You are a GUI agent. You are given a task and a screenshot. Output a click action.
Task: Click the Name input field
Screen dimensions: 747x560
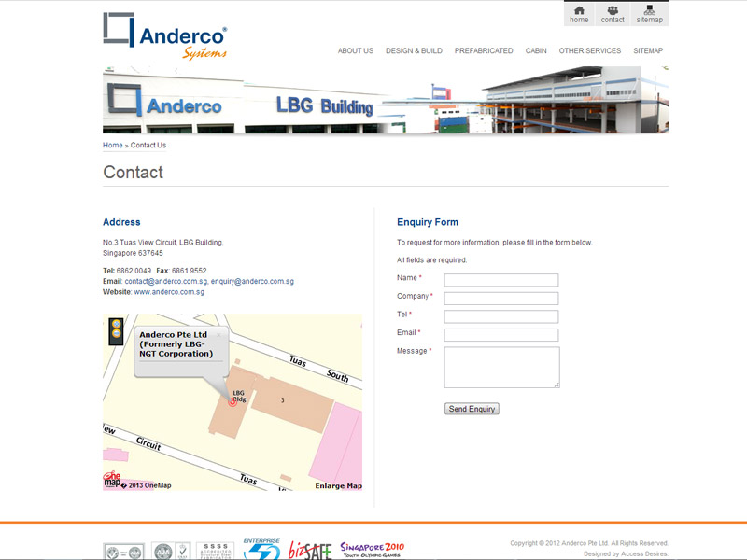click(x=501, y=280)
